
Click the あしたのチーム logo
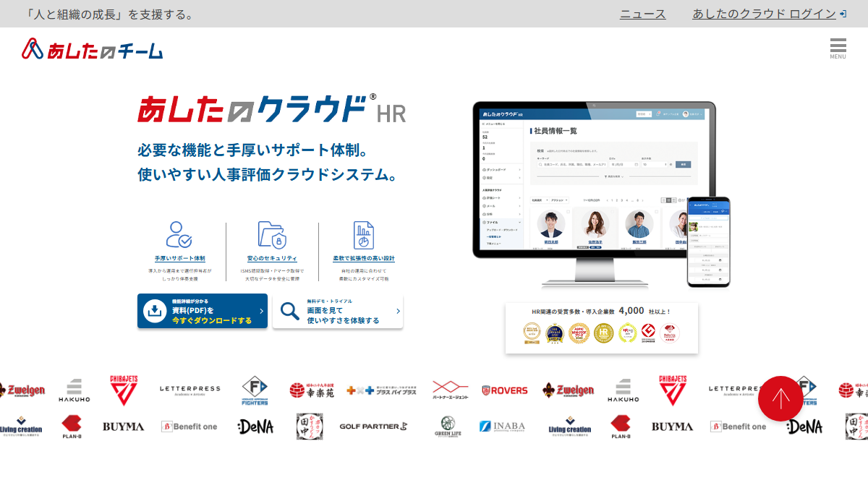93,48
